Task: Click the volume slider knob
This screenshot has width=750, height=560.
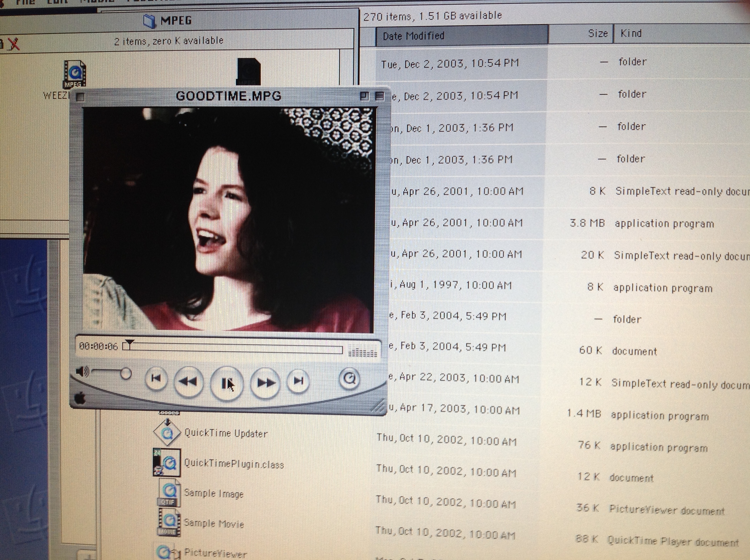Action: (x=126, y=373)
